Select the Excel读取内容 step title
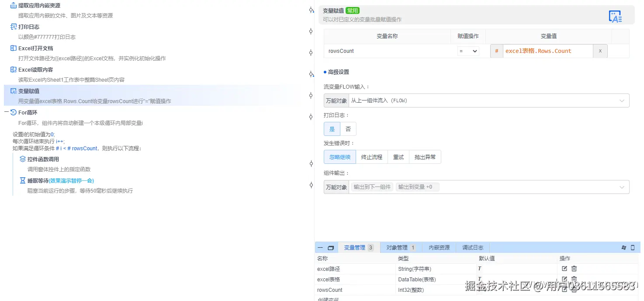The image size is (644, 301). pos(35,70)
